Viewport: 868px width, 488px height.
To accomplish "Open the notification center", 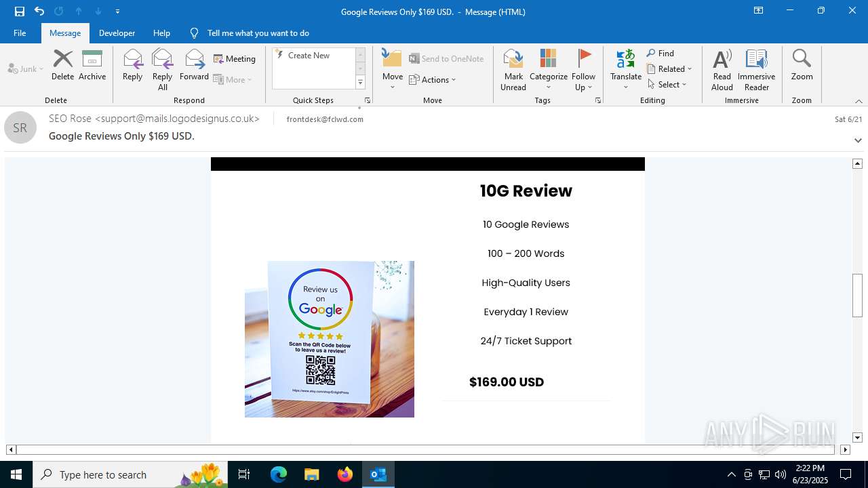I will (846, 474).
